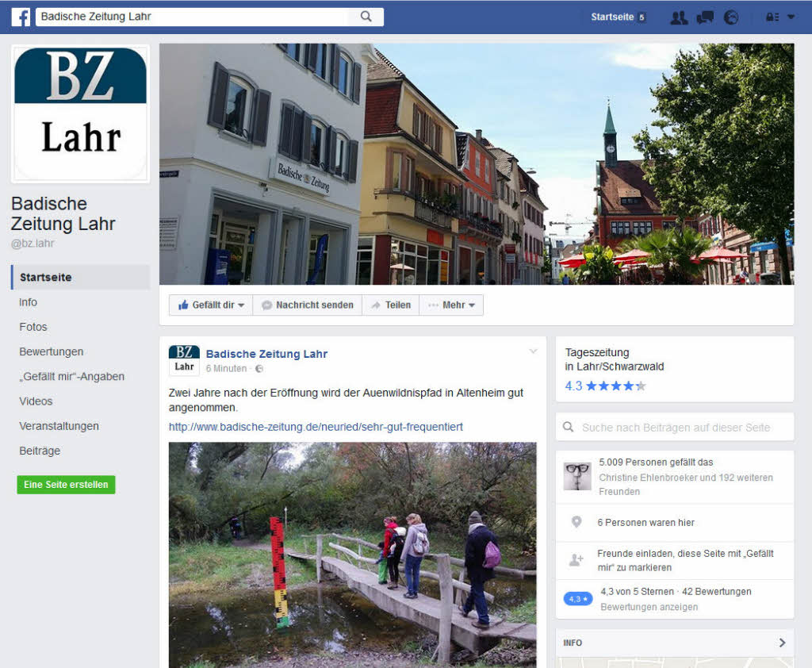The width and height of the screenshot is (812, 668).
Task: Click the Facebook logo icon
Action: coord(21,17)
